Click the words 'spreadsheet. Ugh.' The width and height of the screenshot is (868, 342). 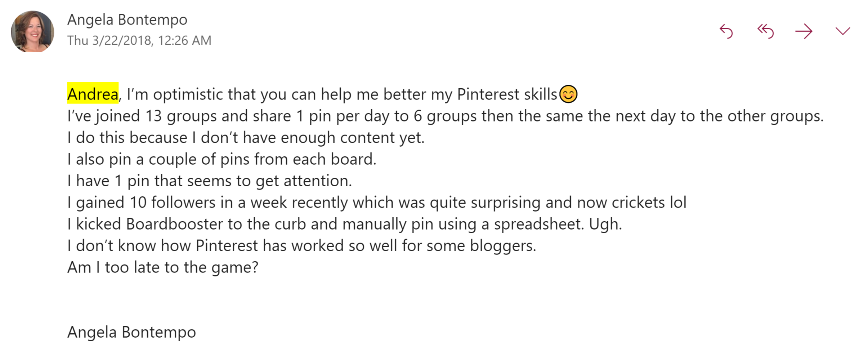[x=558, y=224]
